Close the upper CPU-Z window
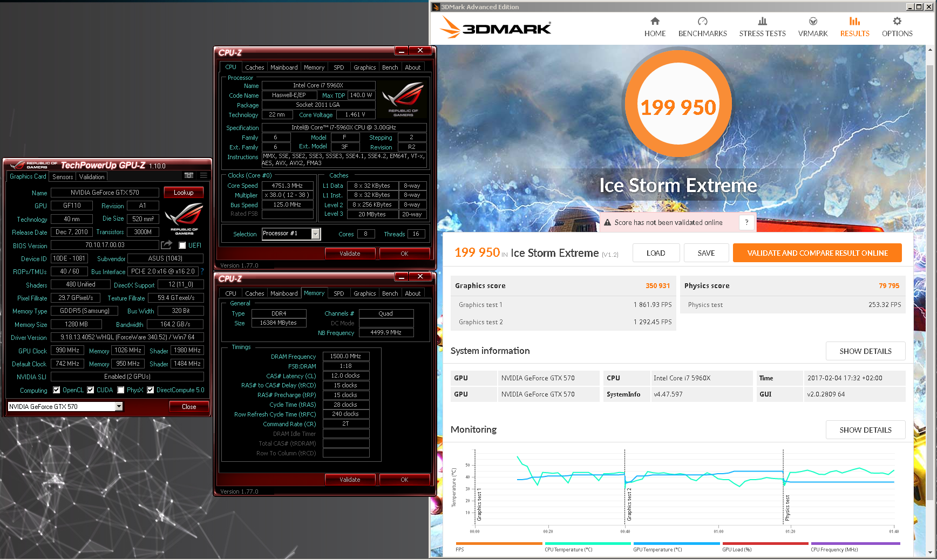 pyautogui.click(x=420, y=51)
